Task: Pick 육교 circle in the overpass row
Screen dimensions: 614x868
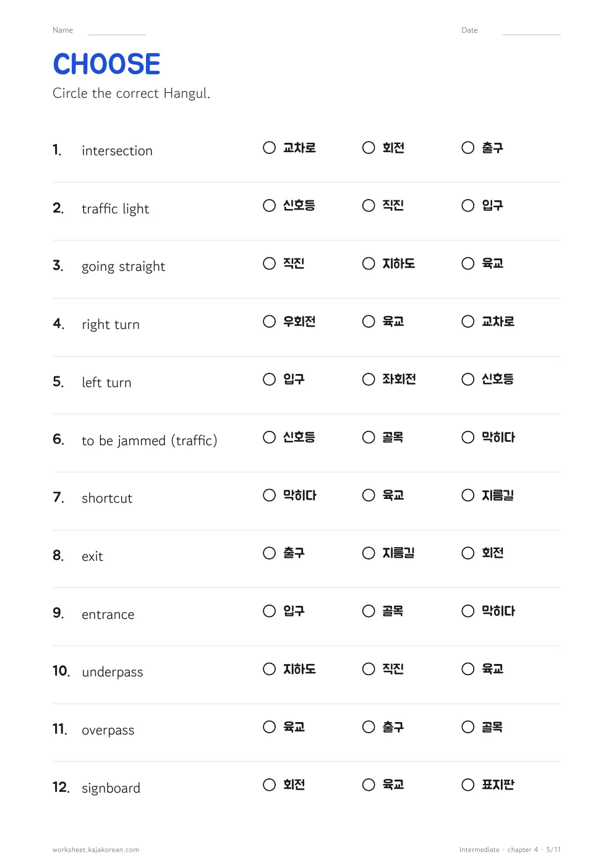Action: [x=269, y=727]
